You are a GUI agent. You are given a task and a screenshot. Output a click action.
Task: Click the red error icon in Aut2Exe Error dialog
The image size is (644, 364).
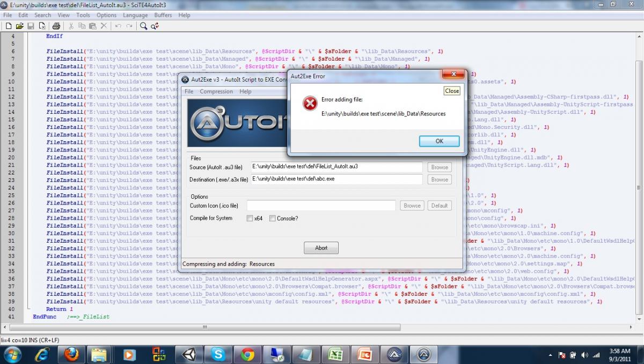(310, 104)
